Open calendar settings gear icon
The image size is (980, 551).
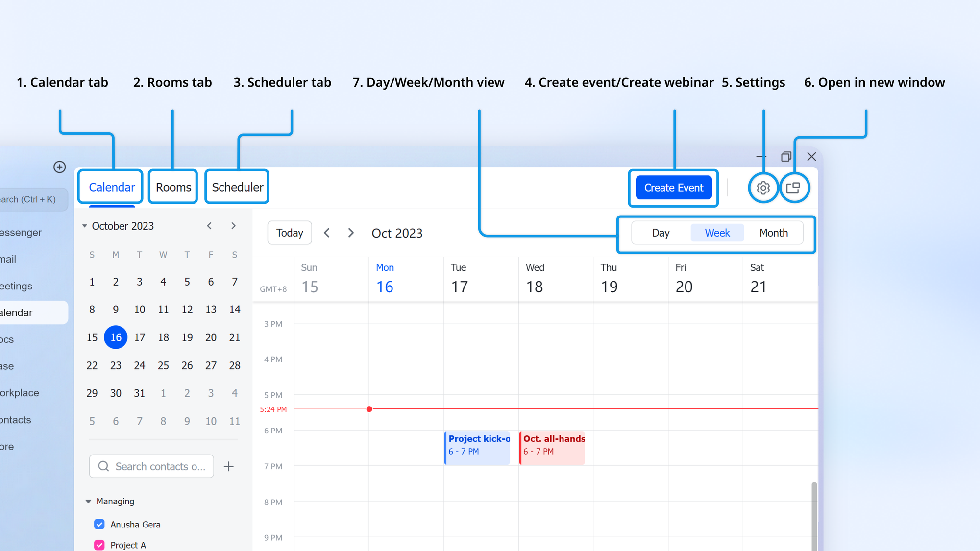763,188
